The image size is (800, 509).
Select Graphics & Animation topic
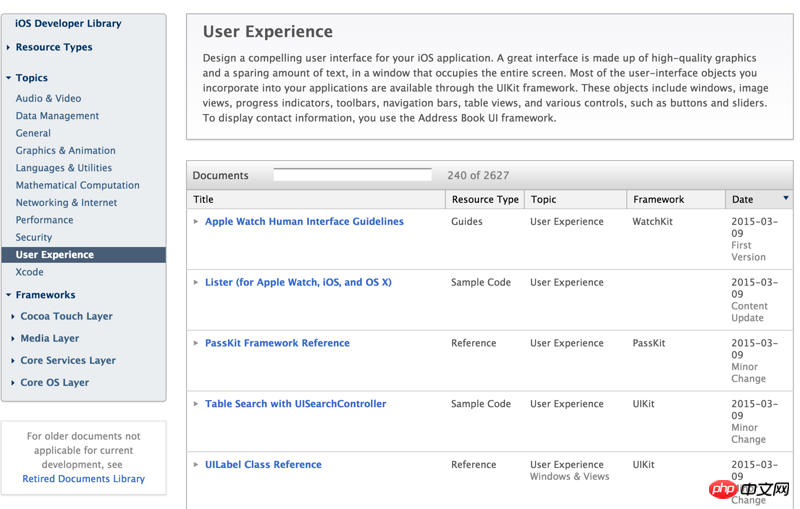[65, 150]
